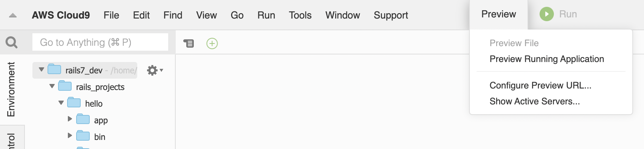The height and width of the screenshot is (149, 644).
Task: Toggle the Environment side panel tab
Action: (x=11, y=89)
